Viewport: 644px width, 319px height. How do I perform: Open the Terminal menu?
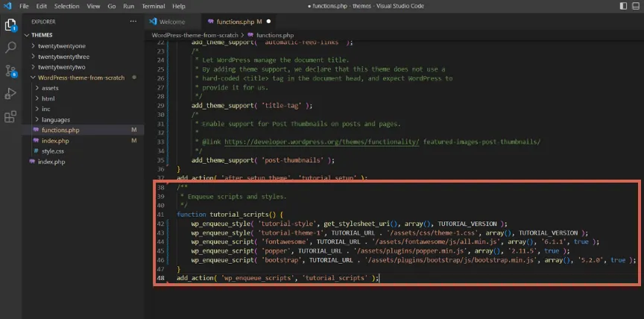[154, 6]
